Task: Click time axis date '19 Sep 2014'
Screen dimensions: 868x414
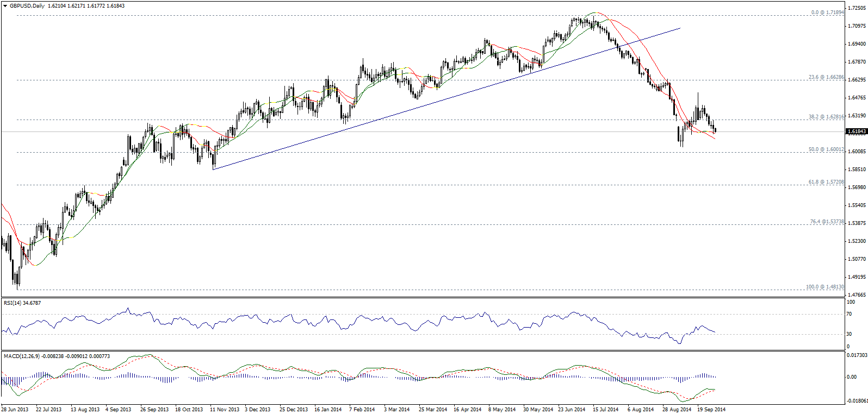Action: (x=711, y=410)
